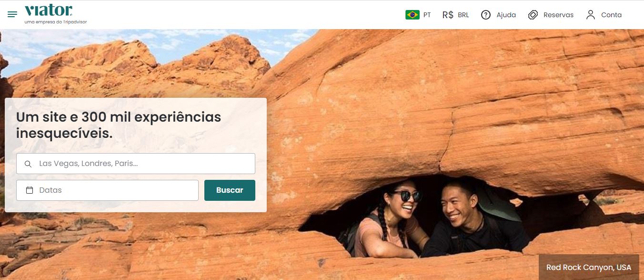Click the Buscar button
This screenshot has height=280, width=644.
pyautogui.click(x=230, y=190)
